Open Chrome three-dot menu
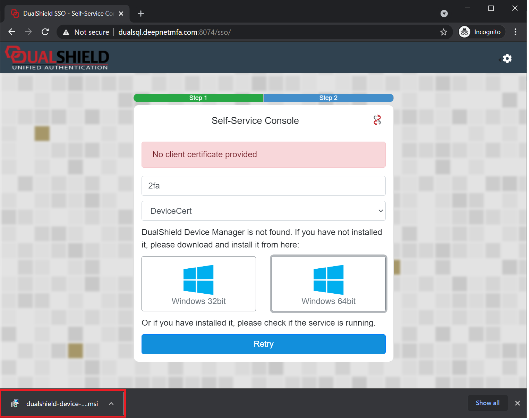 point(515,32)
